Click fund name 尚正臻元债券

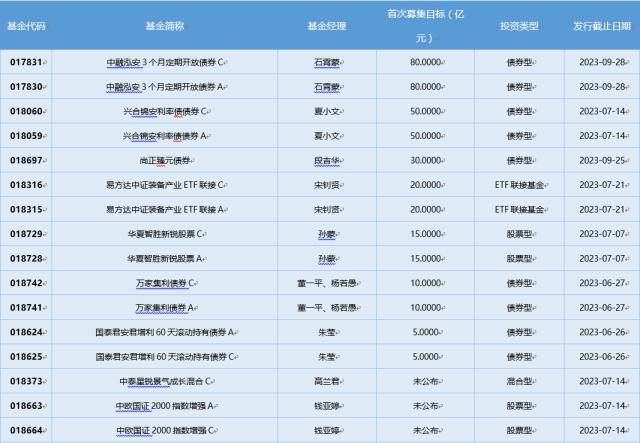point(165,160)
